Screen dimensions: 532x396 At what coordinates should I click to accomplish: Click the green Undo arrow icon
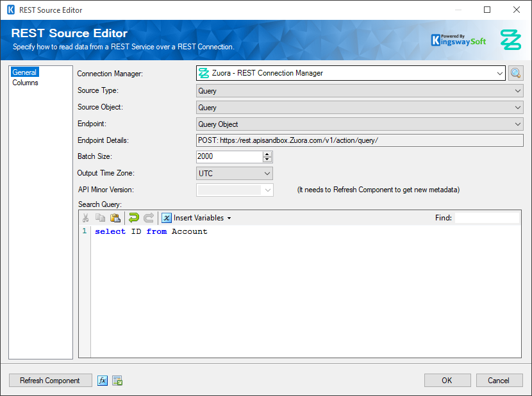134,218
